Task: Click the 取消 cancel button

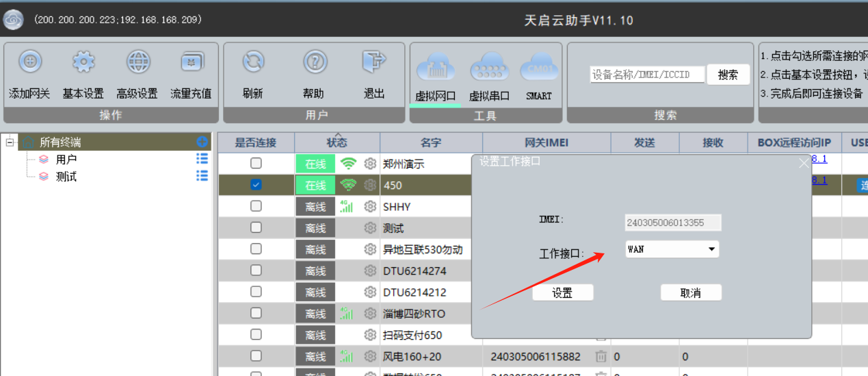Action: (691, 292)
